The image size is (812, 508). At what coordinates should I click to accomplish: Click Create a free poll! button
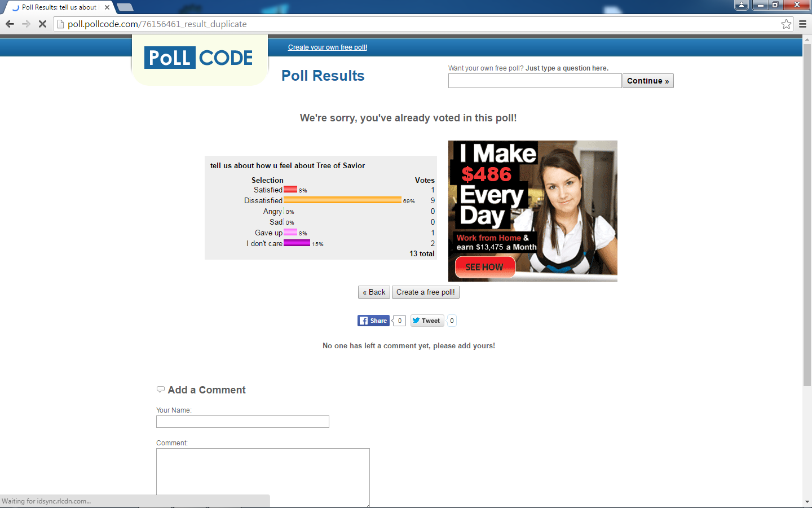425,292
